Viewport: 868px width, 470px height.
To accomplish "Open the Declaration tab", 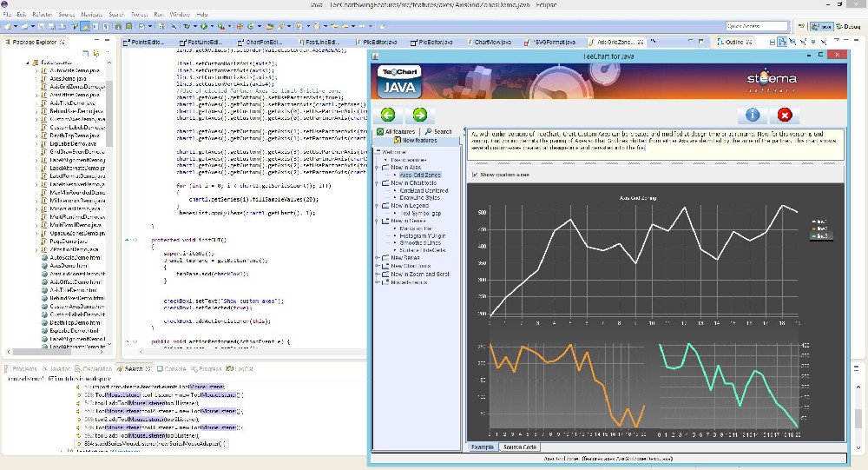I will (94, 368).
